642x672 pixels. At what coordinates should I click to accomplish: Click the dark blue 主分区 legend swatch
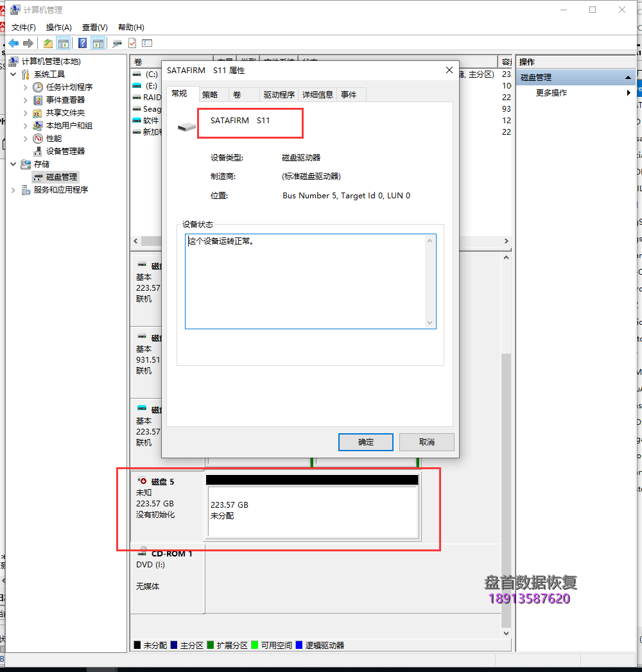click(x=174, y=645)
